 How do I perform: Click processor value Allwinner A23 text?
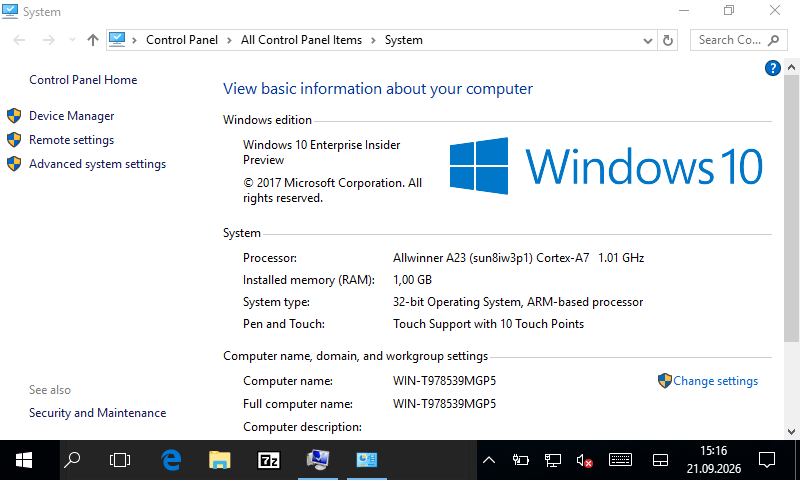[518, 258]
